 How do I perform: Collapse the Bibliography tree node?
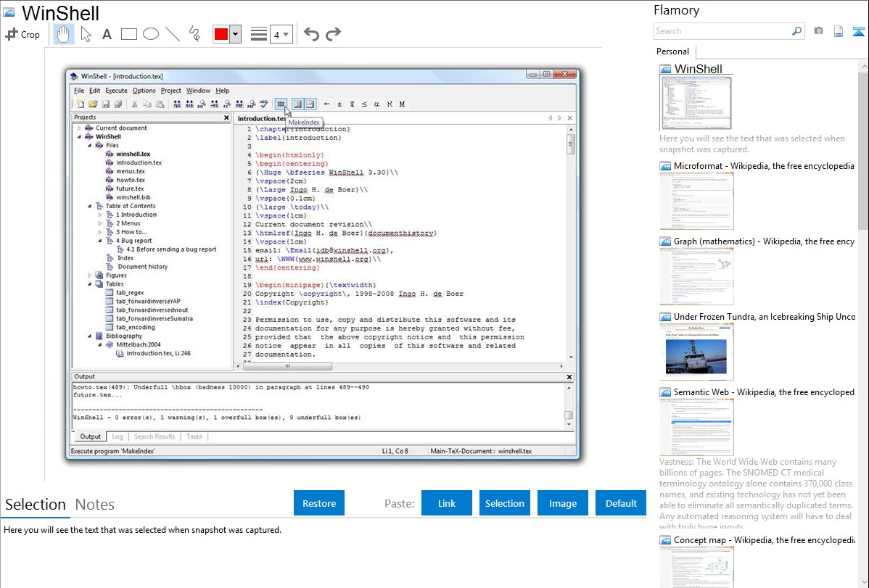click(x=90, y=336)
